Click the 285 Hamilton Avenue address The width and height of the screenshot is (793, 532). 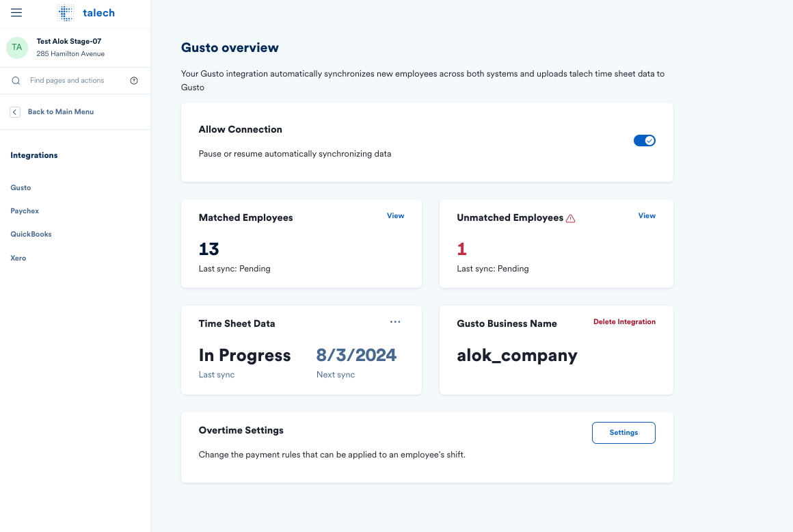click(x=70, y=53)
